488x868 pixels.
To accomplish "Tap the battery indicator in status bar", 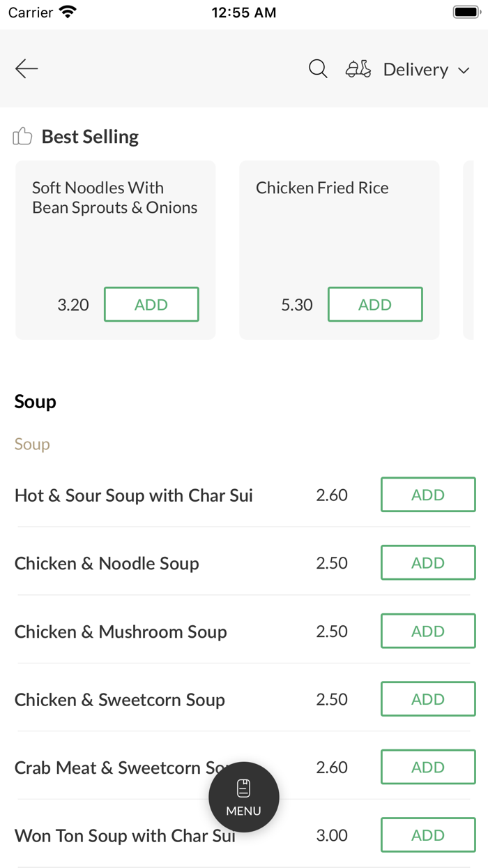I will (466, 11).
